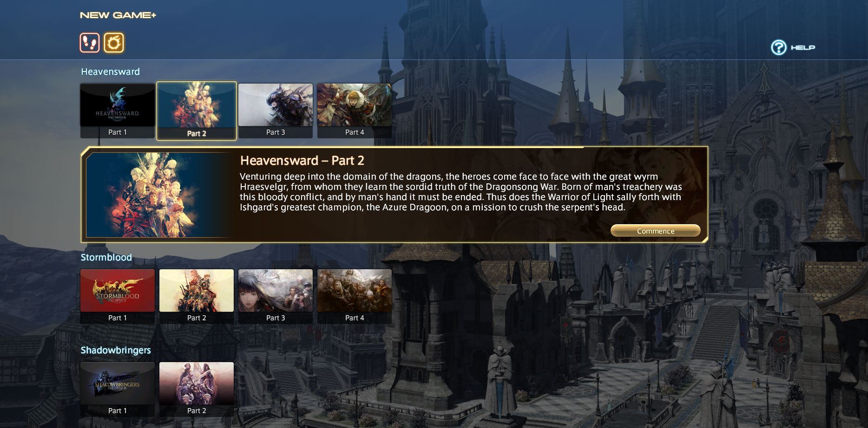Click the HELP text label
The image size is (868, 428).
pos(803,47)
